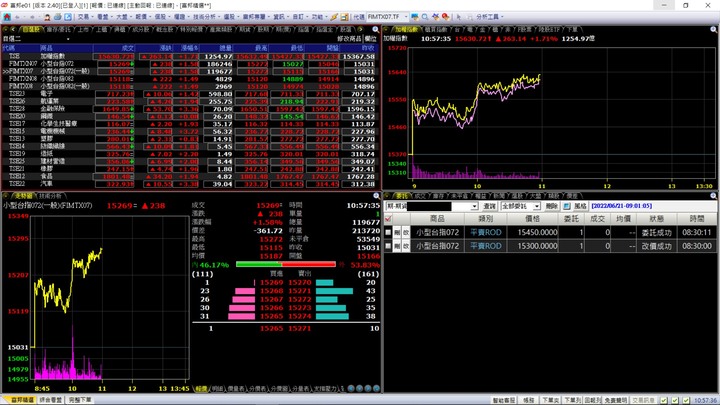The image size is (720, 405).
Task: Click the symbol code input field
Action: [x=384, y=17]
